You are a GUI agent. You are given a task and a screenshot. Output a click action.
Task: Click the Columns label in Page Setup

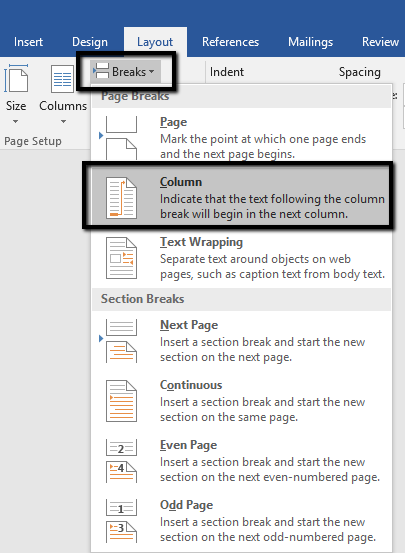pyautogui.click(x=63, y=106)
